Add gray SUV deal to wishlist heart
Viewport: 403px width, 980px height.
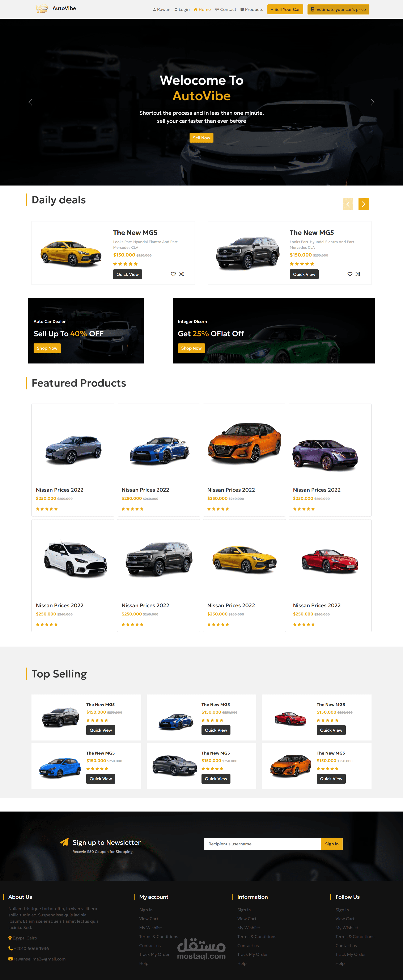(350, 274)
